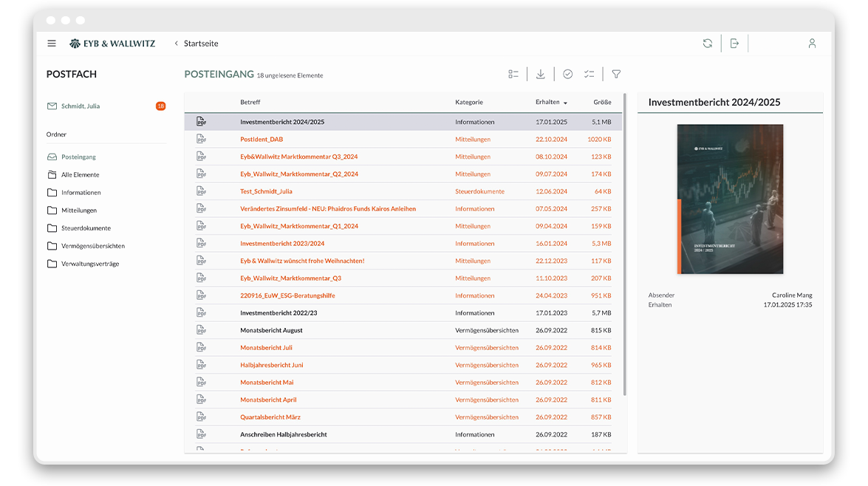Go back with the chevron beside Startseite

coord(176,43)
